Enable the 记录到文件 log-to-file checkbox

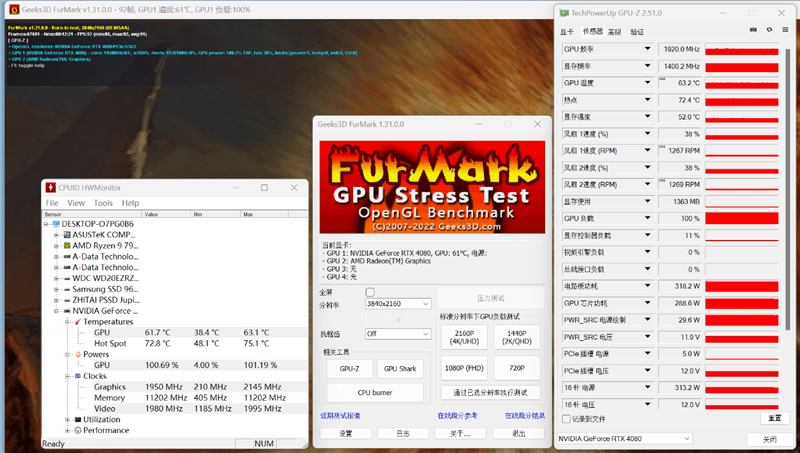[566, 419]
